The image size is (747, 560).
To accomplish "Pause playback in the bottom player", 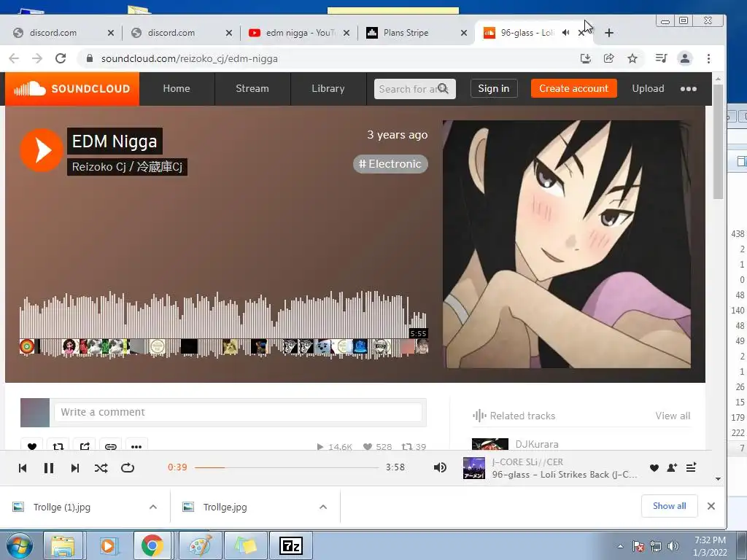I will (x=49, y=468).
